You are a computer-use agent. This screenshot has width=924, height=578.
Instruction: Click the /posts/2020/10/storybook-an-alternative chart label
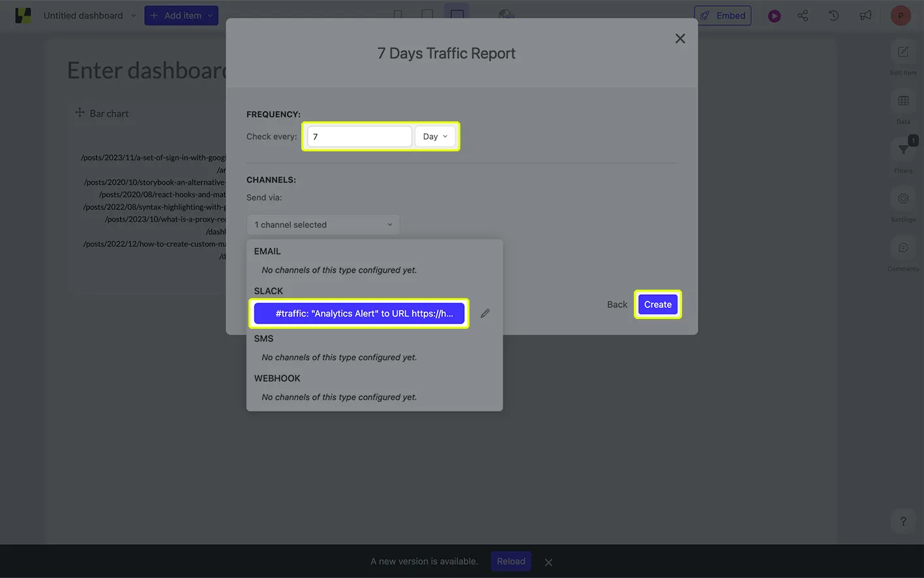[155, 182]
